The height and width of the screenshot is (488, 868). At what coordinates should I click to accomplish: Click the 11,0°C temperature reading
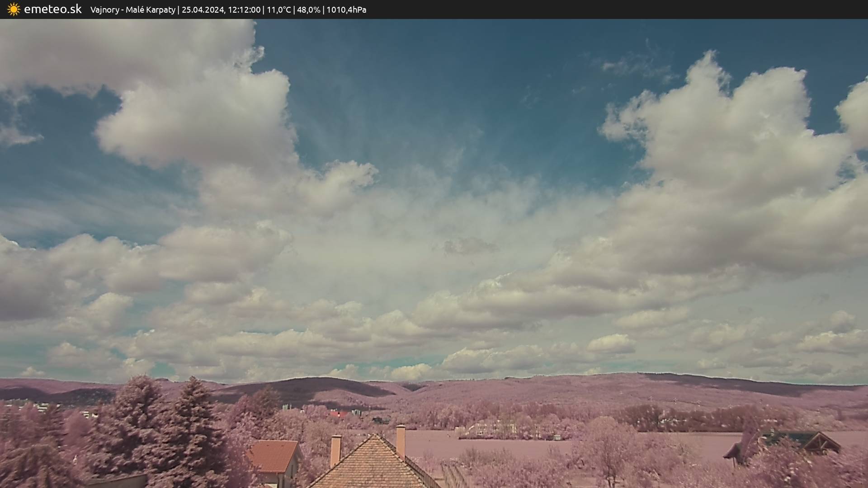279,10
